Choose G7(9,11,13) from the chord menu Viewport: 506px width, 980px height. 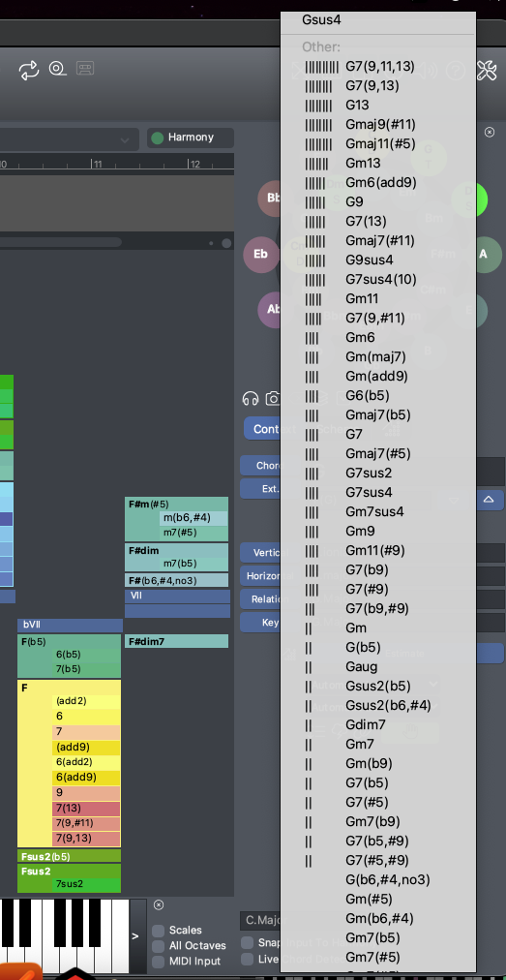[x=378, y=66]
